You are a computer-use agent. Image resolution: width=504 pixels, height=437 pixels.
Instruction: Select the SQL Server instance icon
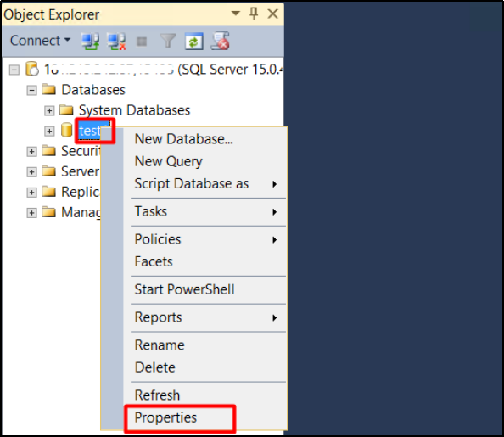point(32,69)
